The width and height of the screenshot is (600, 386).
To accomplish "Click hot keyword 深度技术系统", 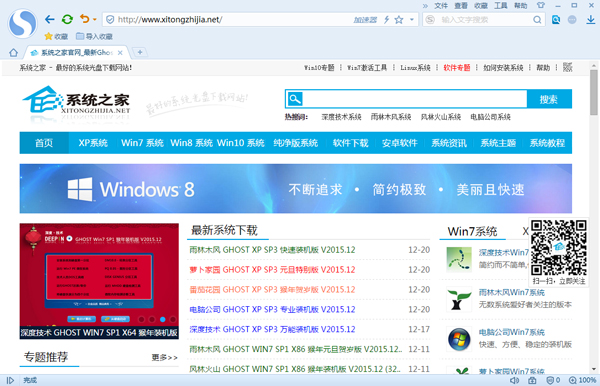I will point(341,117).
